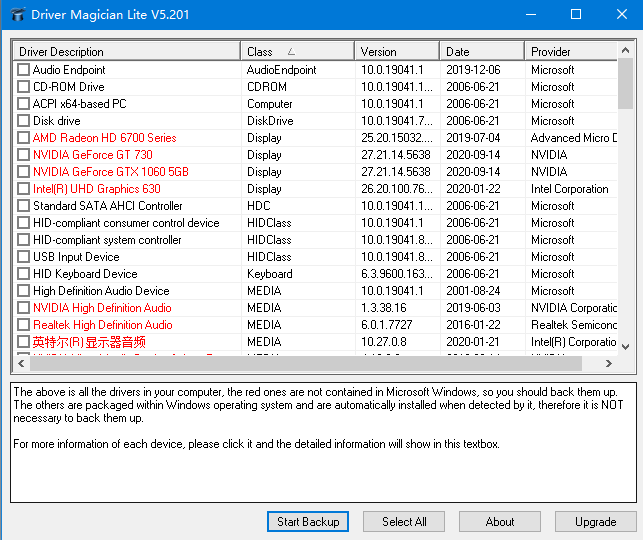Check the NVIDIA GeForce GTX 1060 5GB checkbox
643x540 pixels.
coord(23,172)
